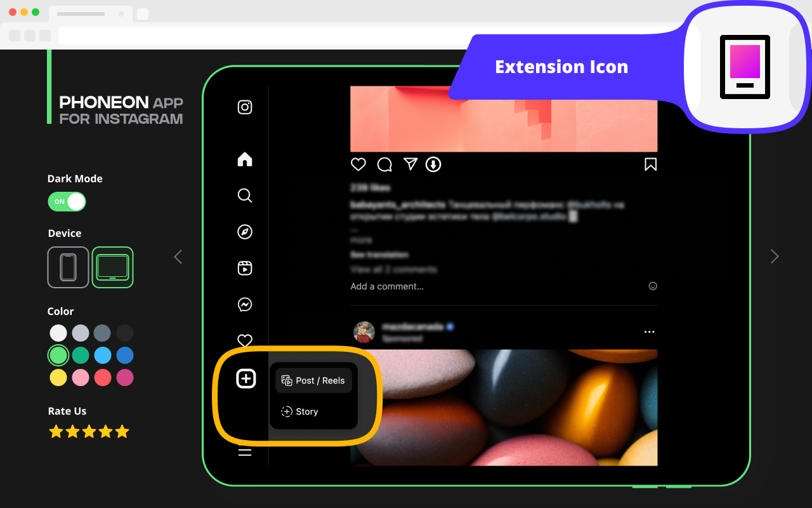
Task: Pick the black color swatch
Action: pos(125,333)
